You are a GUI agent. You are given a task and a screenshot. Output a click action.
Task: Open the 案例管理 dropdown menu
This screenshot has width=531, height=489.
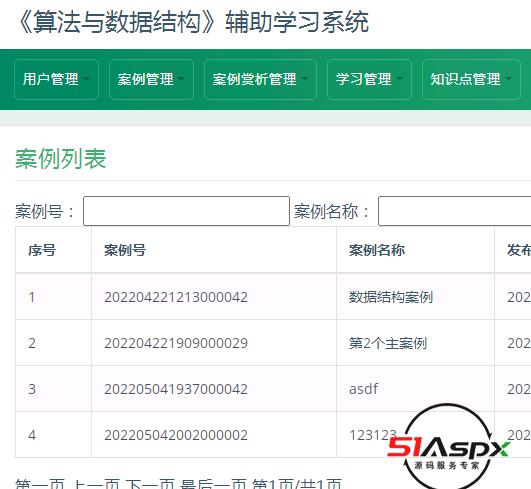(151, 79)
